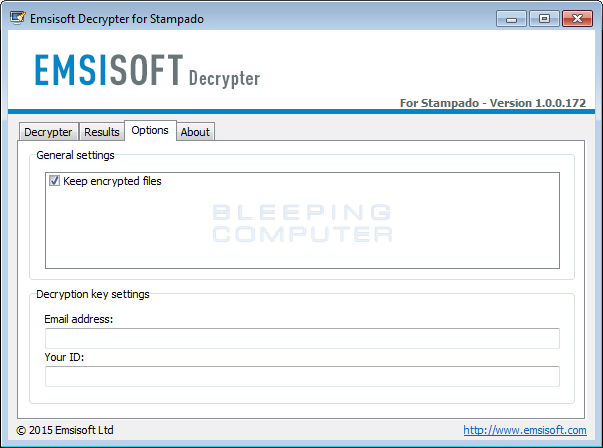Click the 'Your ID:' label
Screen dimensions: 603x448
[x=64, y=357]
